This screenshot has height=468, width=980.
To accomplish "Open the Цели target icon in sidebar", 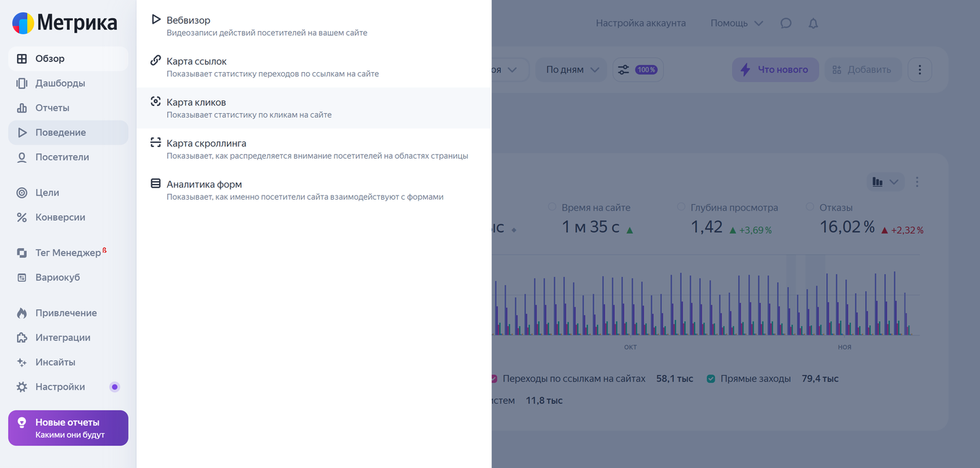I will pyautogui.click(x=22, y=193).
